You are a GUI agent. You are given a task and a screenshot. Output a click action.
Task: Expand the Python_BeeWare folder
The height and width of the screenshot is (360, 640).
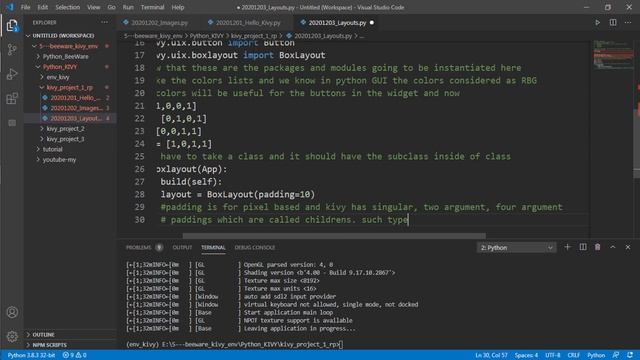tap(70, 56)
